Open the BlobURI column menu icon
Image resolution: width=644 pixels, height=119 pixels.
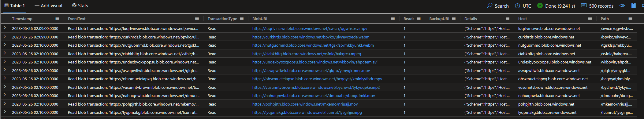[x=393, y=19]
